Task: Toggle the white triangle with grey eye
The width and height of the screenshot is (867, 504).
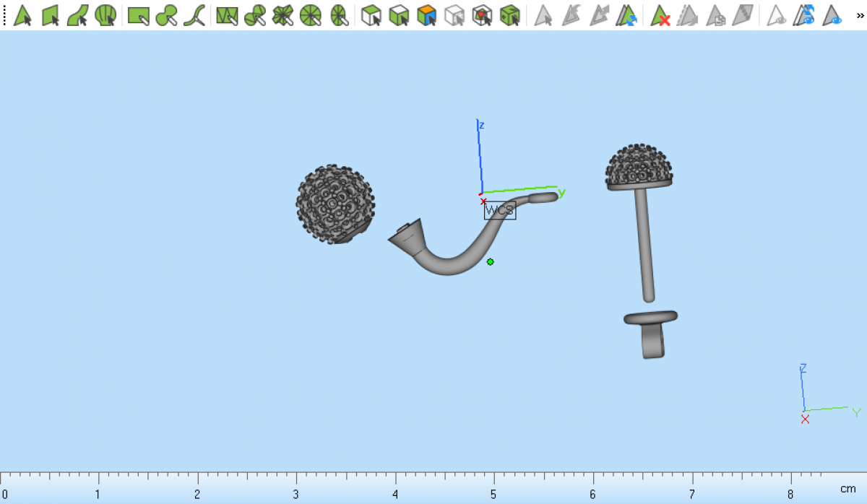Action: [777, 14]
